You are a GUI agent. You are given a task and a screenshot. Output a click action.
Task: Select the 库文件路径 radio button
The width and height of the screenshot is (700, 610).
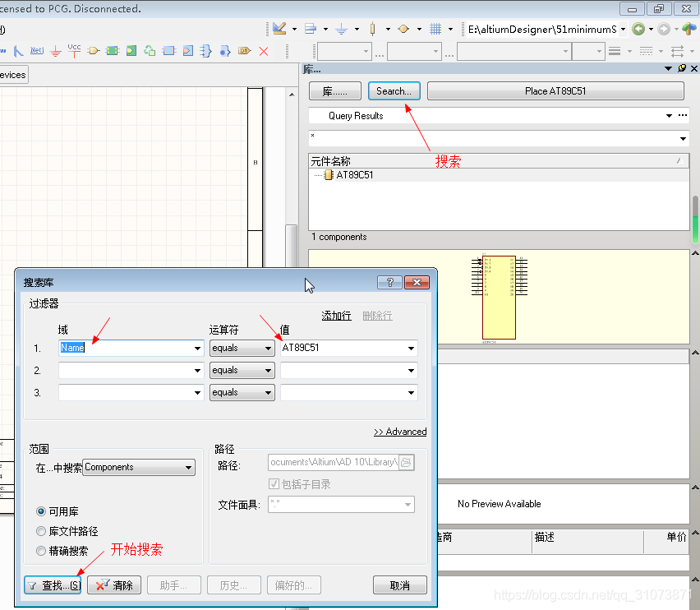click(41, 532)
